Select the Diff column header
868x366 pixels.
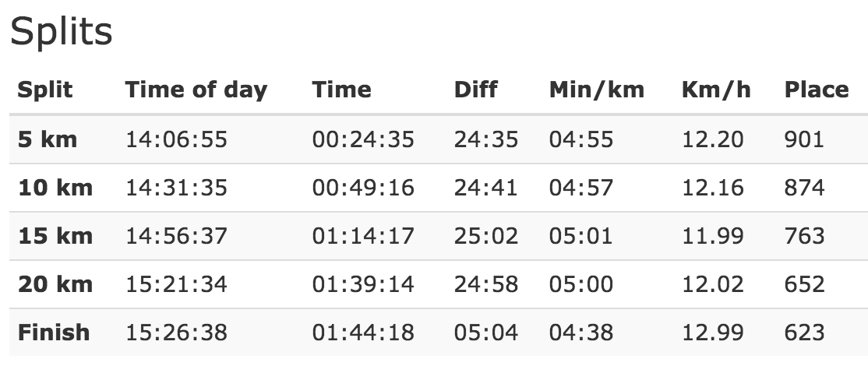click(x=475, y=90)
